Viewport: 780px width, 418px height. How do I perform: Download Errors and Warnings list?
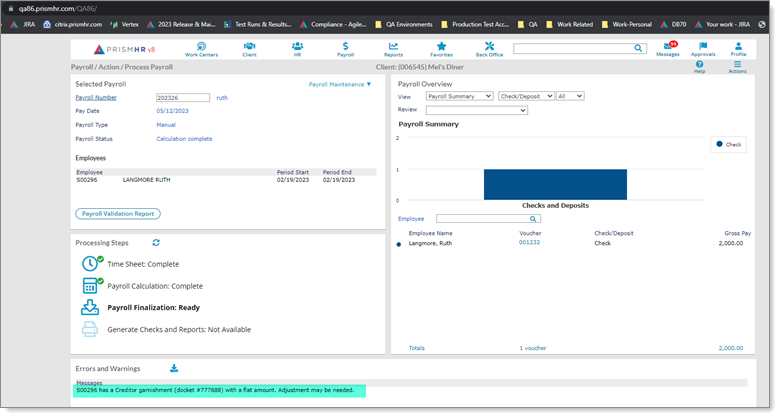pyautogui.click(x=174, y=368)
